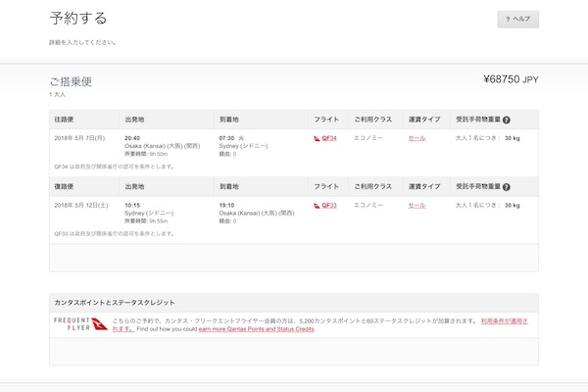Viewport: 588px width, 392px height.
Task: Click outbound date 2018年 5月 7日(月)
Action: pyautogui.click(x=79, y=138)
